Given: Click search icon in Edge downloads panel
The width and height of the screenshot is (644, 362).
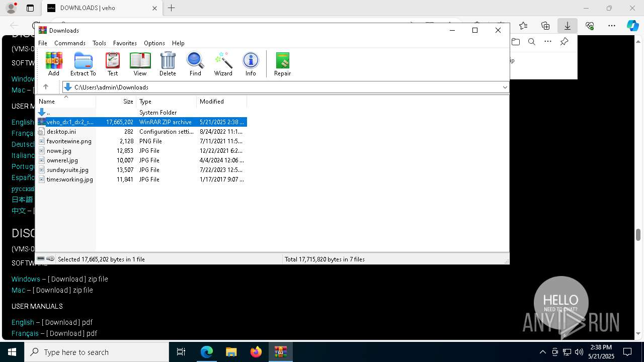Looking at the screenshot, I should coord(532,42).
